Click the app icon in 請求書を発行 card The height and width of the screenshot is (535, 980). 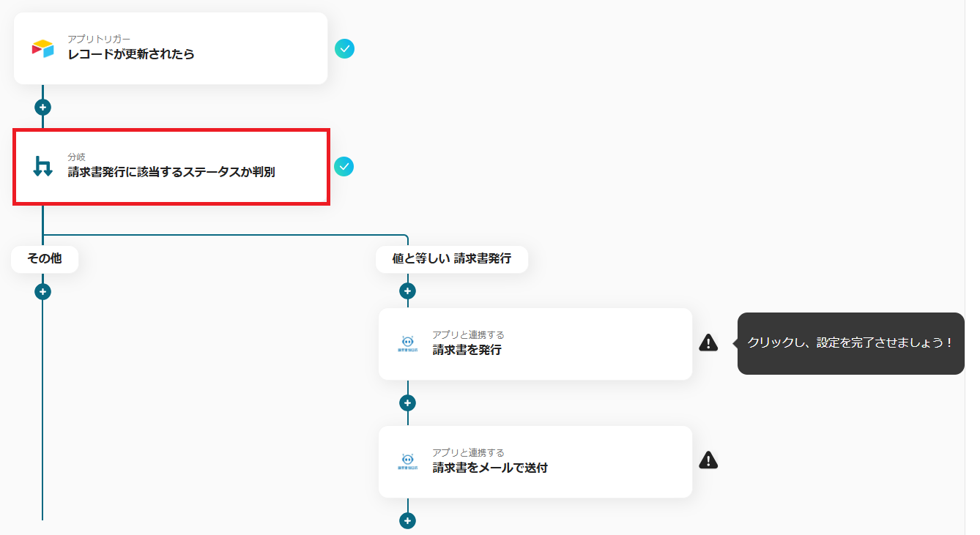coord(408,343)
